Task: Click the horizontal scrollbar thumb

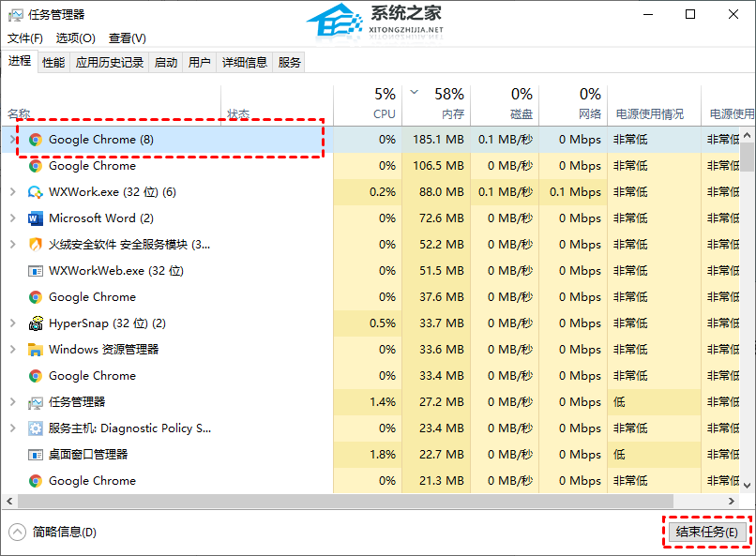Action: (x=346, y=501)
